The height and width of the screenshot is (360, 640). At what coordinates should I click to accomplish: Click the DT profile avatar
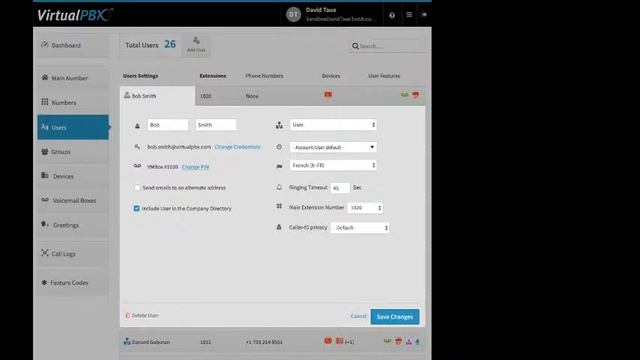pyautogui.click(x=293, y=15)
